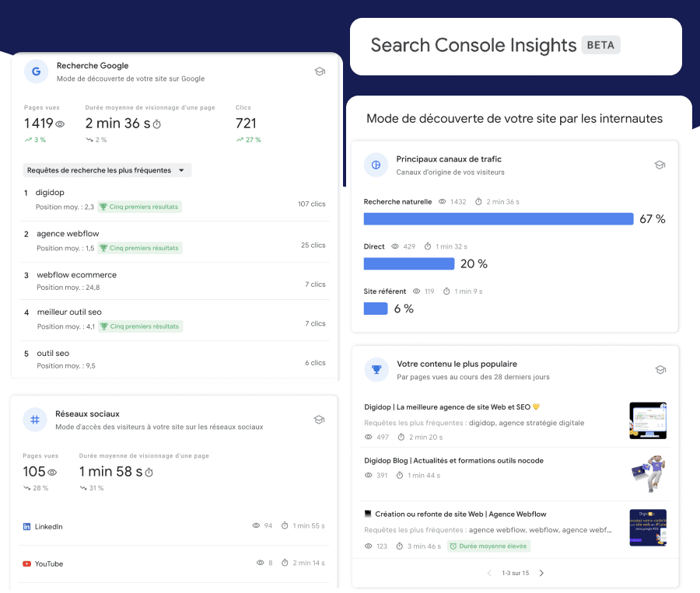Click the 6 clics value
The image size is (700, 593).
(x=315, y=363)
